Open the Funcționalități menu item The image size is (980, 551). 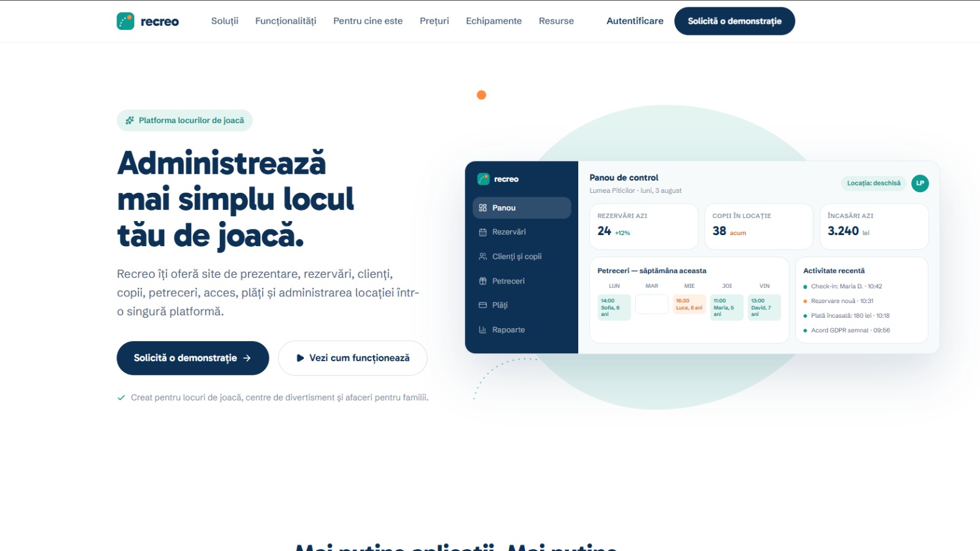(x=285, y=21)
